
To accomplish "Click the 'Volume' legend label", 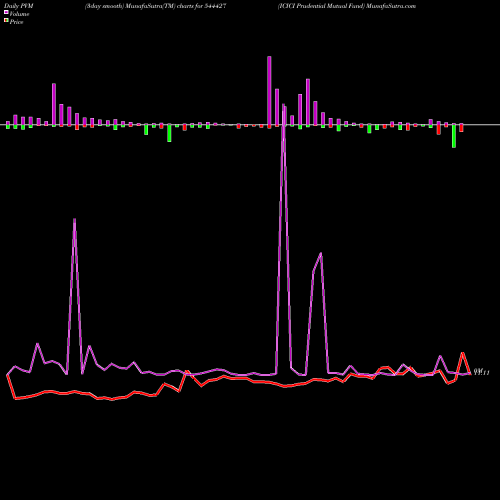I will [x=19, y=14].
